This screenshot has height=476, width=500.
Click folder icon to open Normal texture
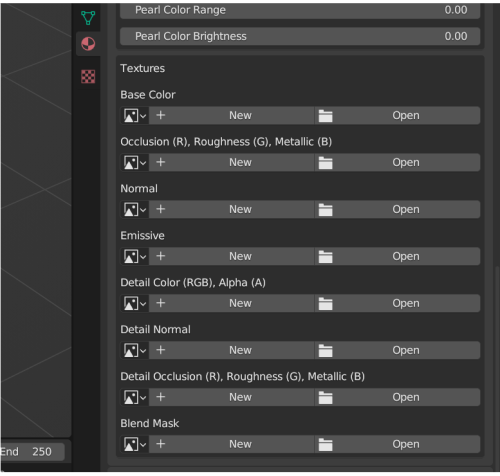[325, 210]
